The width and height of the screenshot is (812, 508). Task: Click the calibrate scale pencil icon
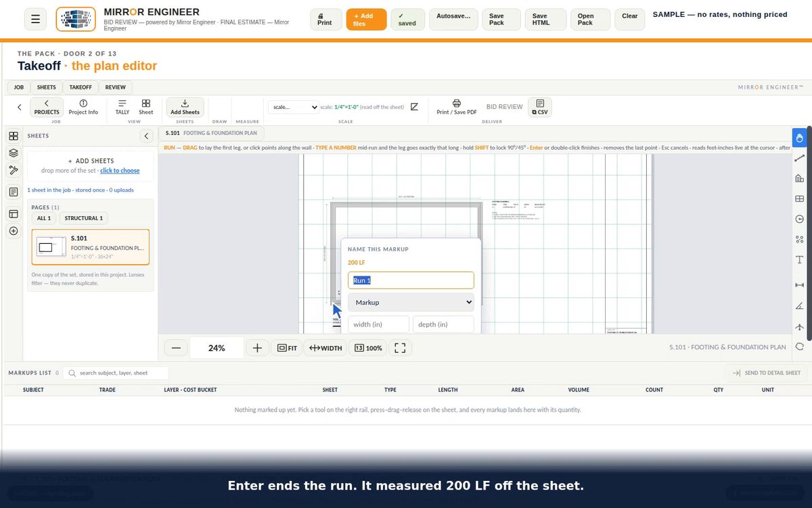(414, 106)
